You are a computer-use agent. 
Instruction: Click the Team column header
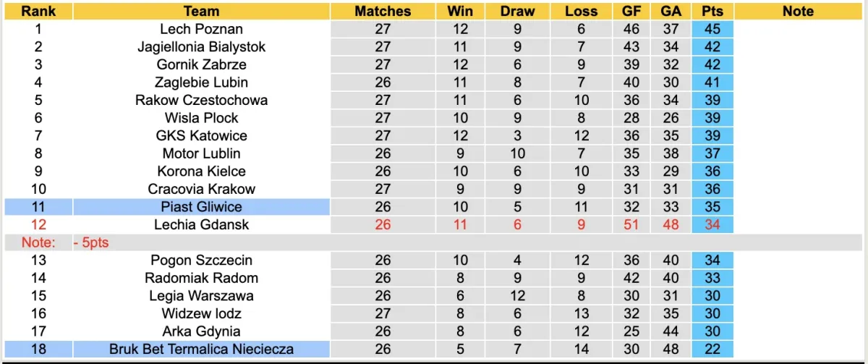point(201,12)
